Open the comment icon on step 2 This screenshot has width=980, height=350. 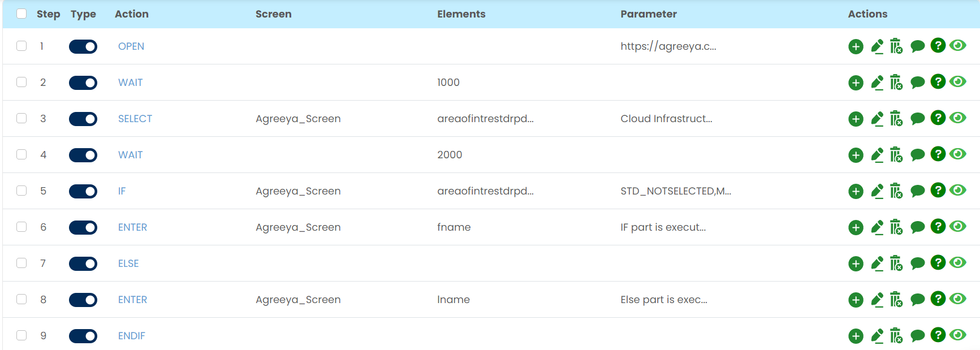pos(917,83)
